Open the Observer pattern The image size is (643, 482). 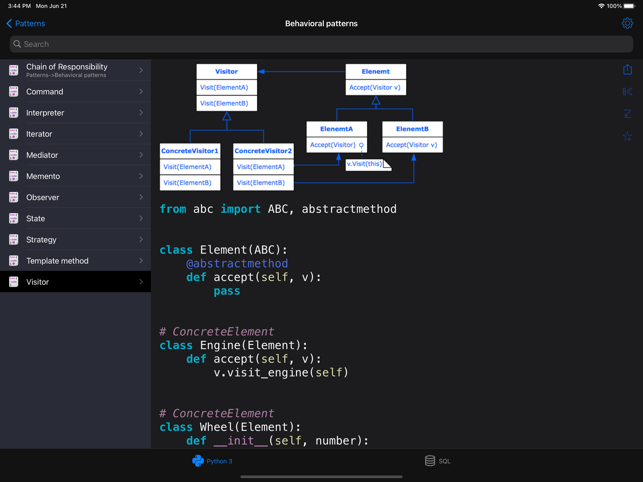[x=75, y=197]
